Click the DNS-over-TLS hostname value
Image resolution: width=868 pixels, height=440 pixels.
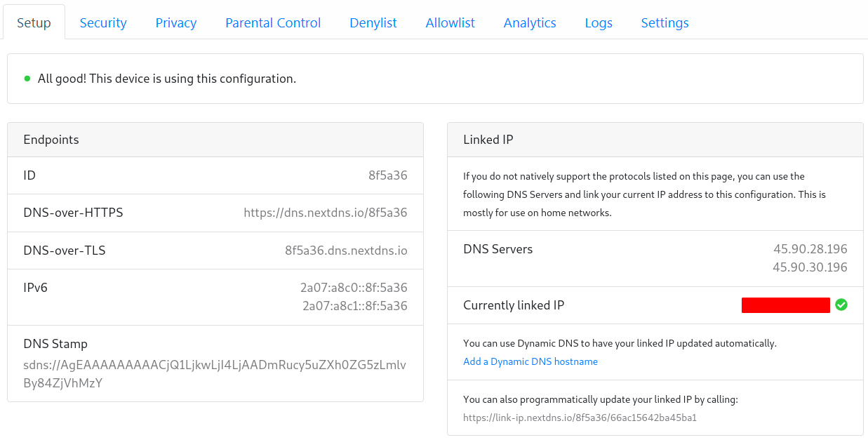(345, 251)
